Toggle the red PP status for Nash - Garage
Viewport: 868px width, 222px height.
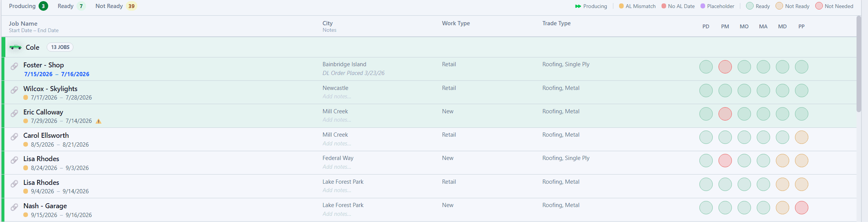[x=801, y=208]
